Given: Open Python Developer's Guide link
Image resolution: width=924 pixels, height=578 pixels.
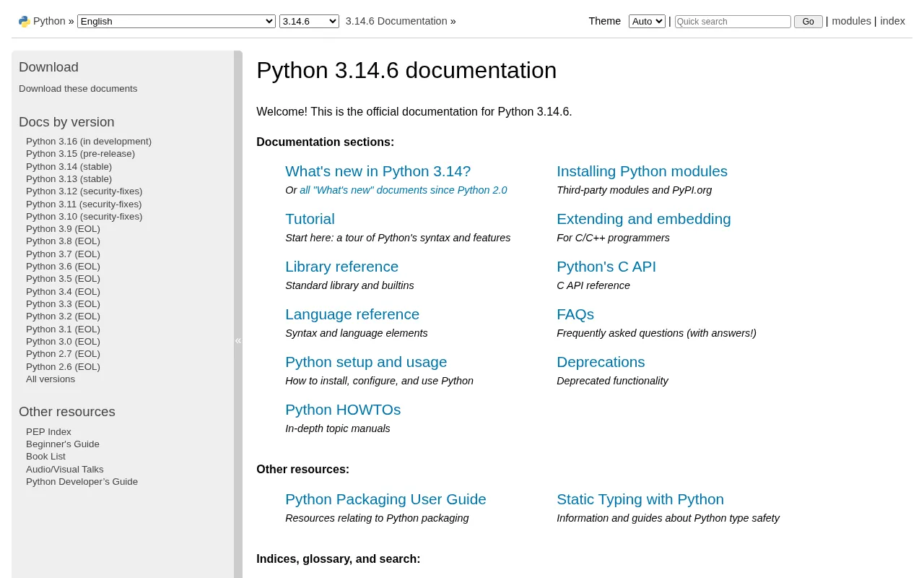Looking at the screenshot, I should point(82,481).
